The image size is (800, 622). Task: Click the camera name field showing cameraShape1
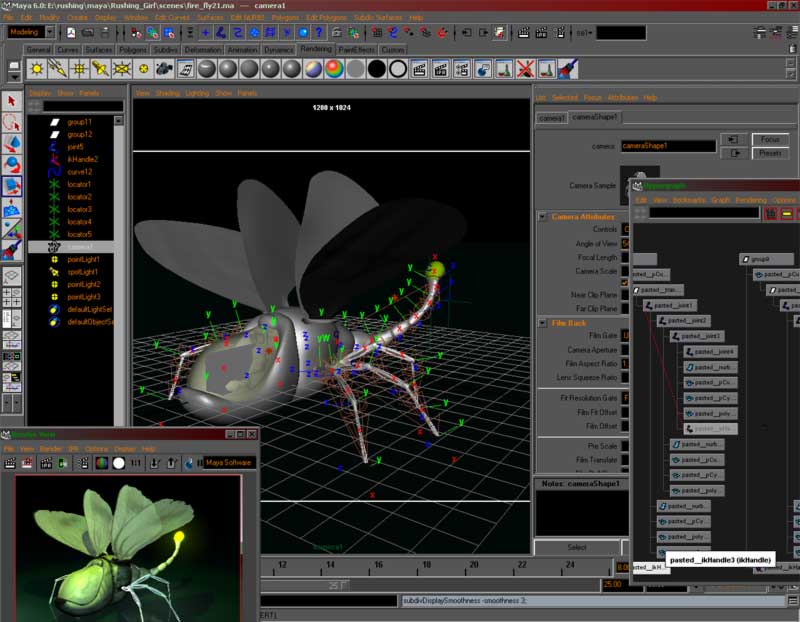pos(668,146)
